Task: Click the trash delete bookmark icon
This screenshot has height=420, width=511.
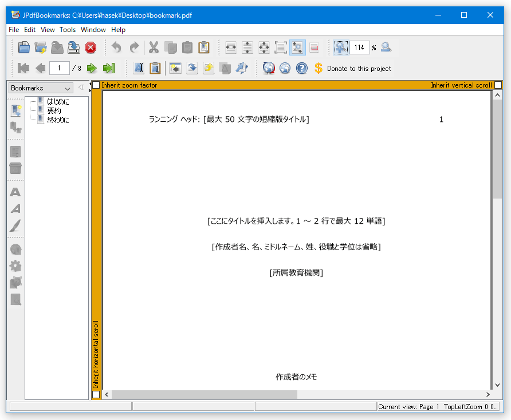Action: (15, 168)
